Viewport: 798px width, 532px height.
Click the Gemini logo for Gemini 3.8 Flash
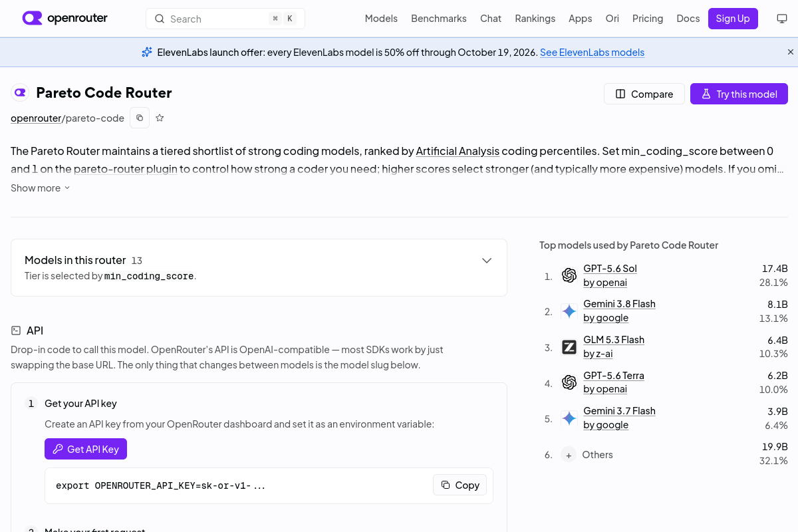569,311
